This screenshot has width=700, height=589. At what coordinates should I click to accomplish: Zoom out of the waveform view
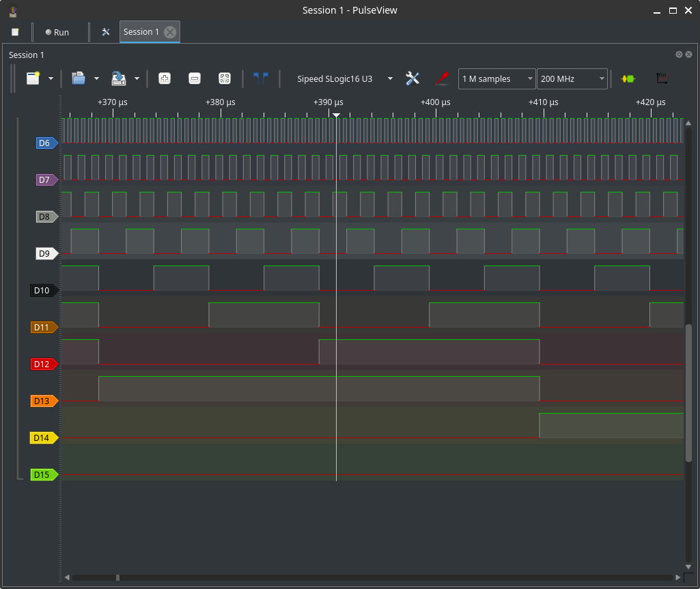pos(194,79)
